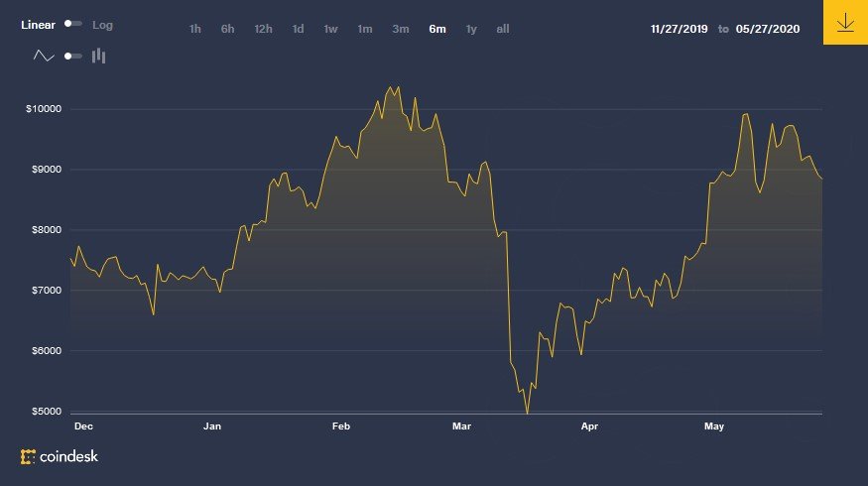Show the 1m time range
The width and height of the screenshot is (868, 486).
(365, 29)
